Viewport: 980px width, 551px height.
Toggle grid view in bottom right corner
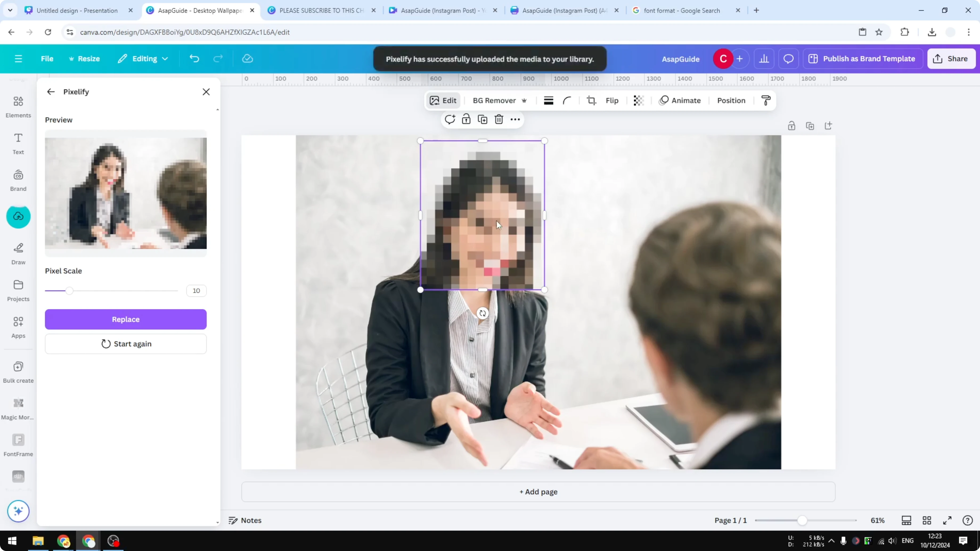tap(926, 520)
